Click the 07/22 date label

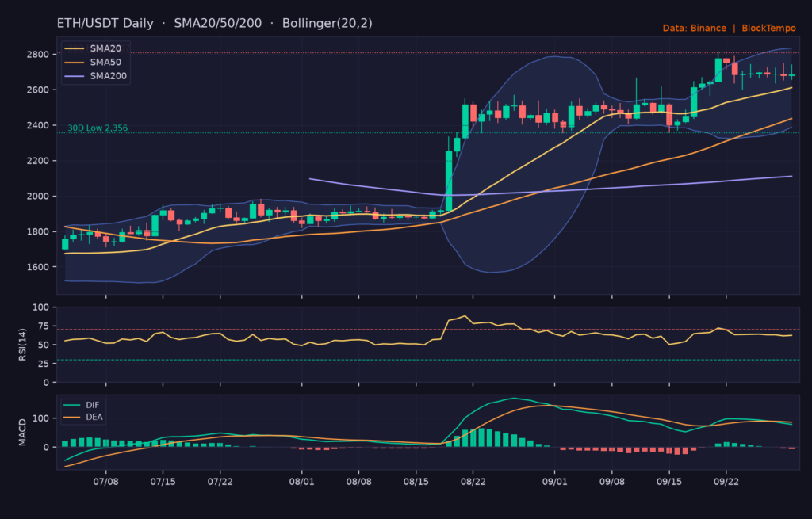click(x=220, y=482)
